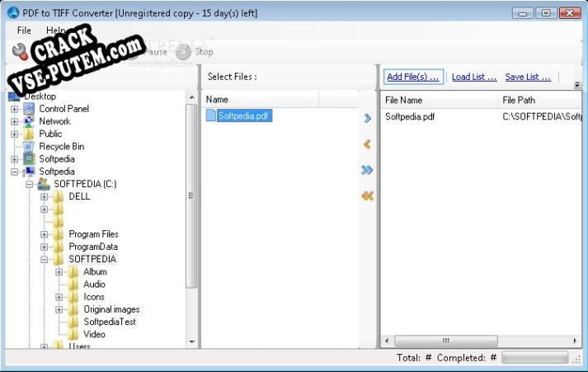This screenshot has height=372, width=588.
Task: Click the Public folder icon
Action: coord(29,134)
